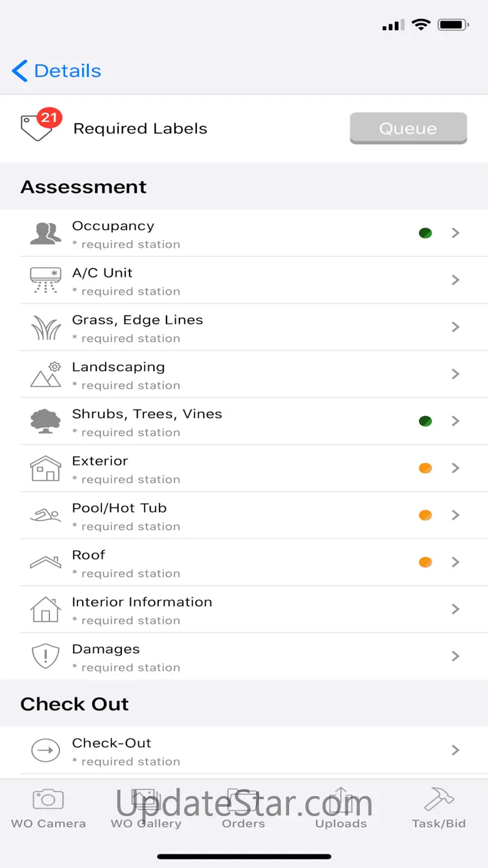Open the Task/Bid tab
This screenshot has width=488, height=868.
click(x=439, y=809)
